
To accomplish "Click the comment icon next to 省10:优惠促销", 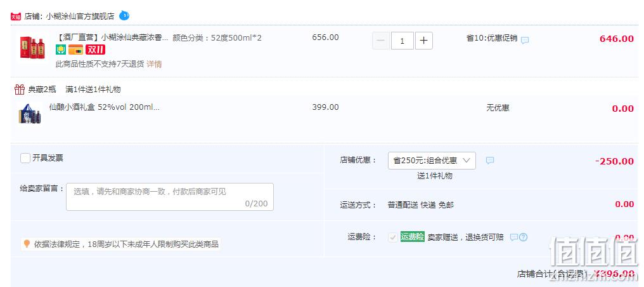I will pyautogui.click(x=525, y=40).
